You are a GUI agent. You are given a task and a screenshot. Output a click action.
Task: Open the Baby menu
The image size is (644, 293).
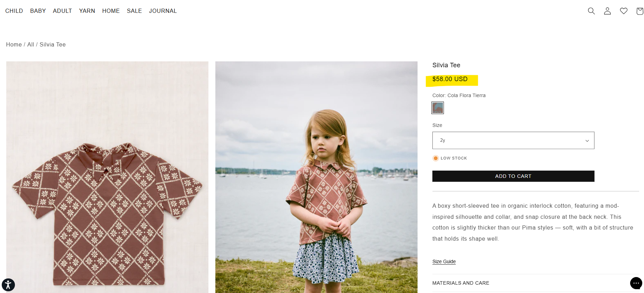[38, 11]
